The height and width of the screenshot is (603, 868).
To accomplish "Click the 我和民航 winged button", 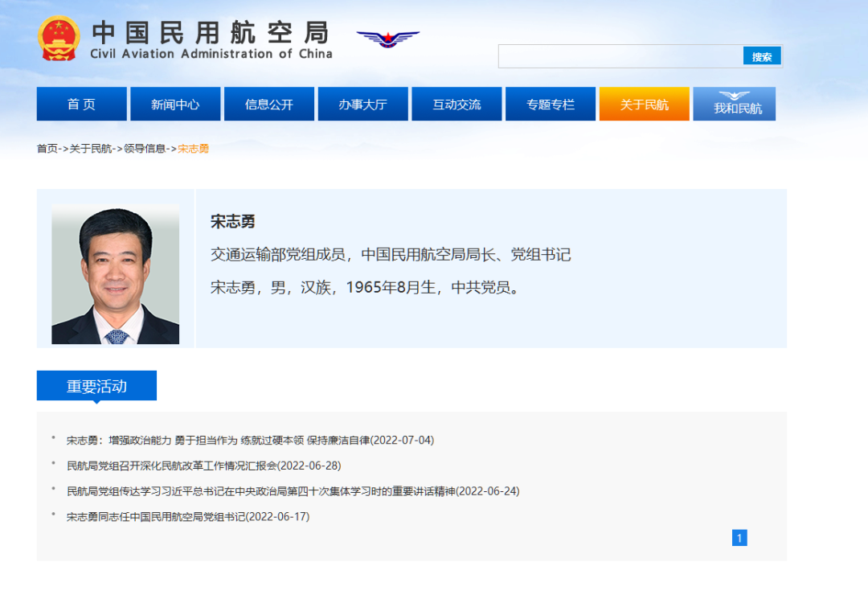I will (x=735, y=105).
